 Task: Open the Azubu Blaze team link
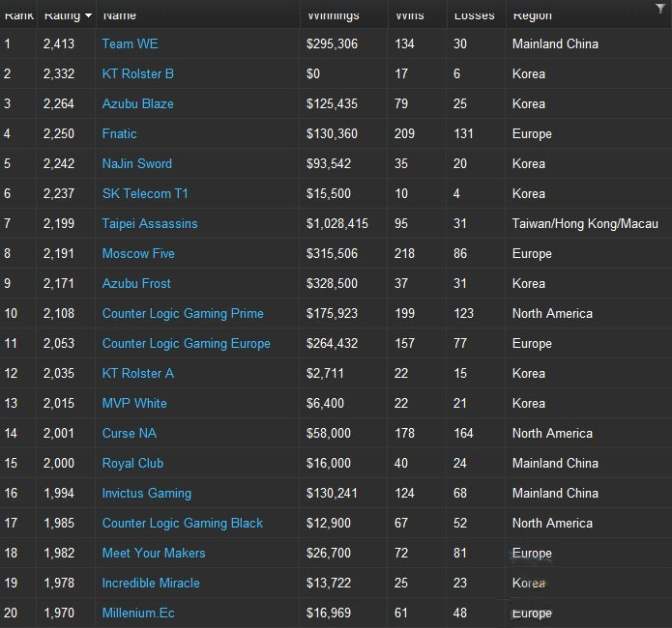(x=137, y=103)
